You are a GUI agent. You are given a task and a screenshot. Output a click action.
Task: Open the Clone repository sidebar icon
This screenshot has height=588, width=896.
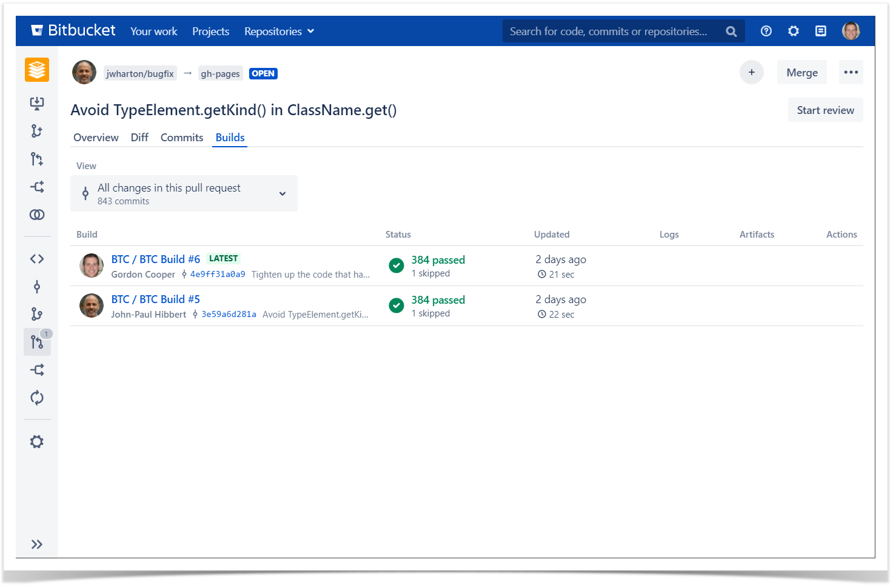pos(37,103)
